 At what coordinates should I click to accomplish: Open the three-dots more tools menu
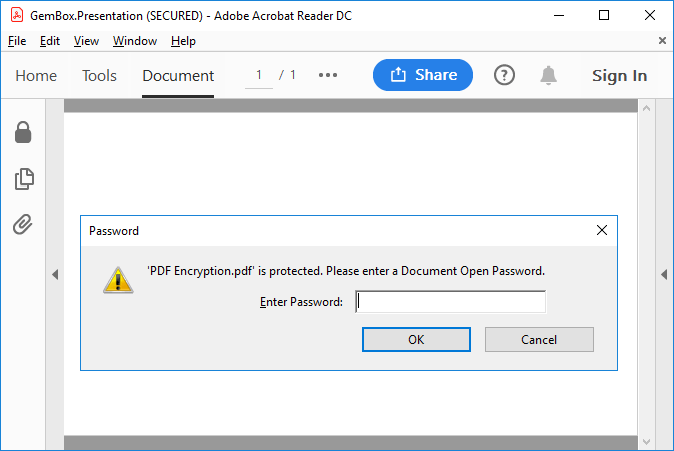(x=328, y=75)
